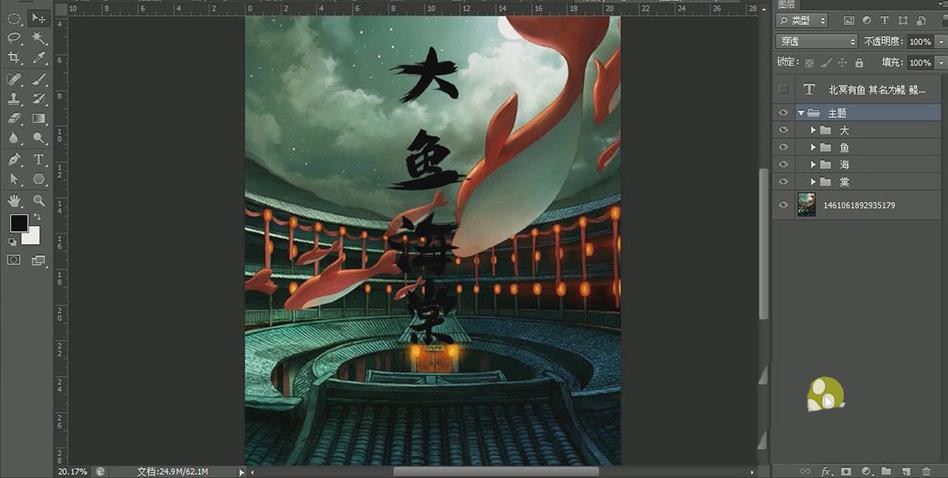Image resolution: width=948 pixels, height=478 pixels.
Task: Select the Brush tool
Action: tap(39, 79)
